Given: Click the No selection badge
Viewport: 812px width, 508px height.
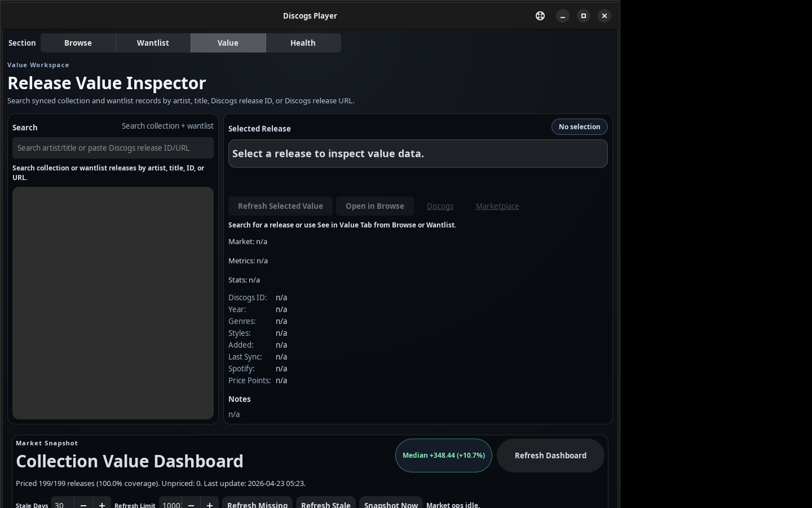Looking at the screenshot, I should click(580, 127).
